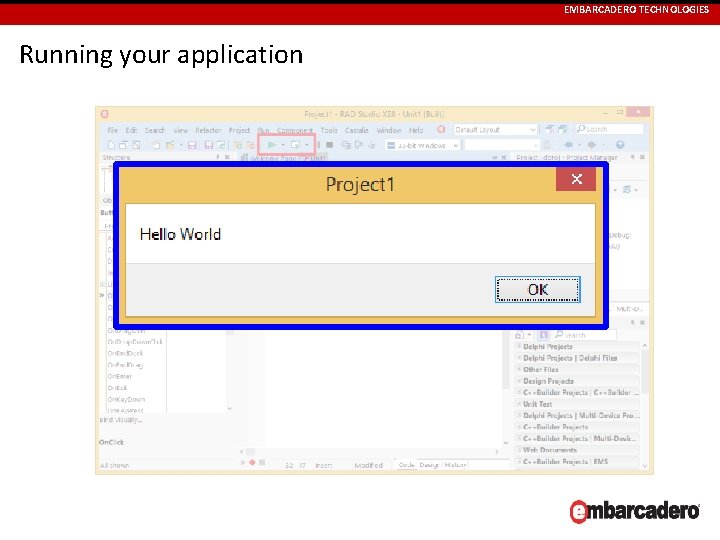Screen dimensions: 720x540
Task: Click the Set Debug Desktop icon
Action: pyautogui.click(x=563, y=129)
